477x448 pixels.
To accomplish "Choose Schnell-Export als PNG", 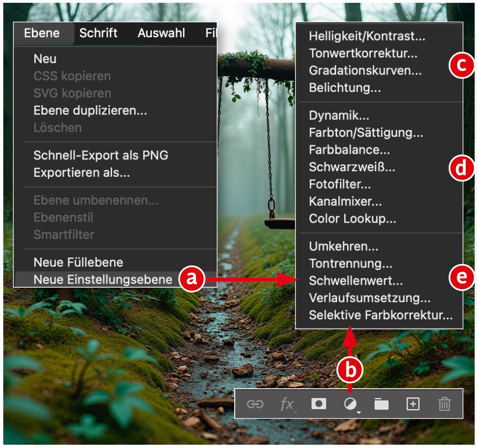I will [101, 155].
